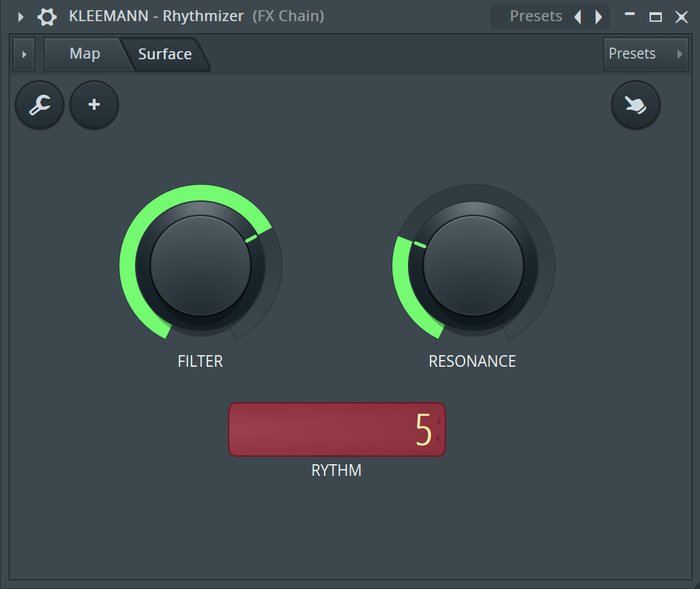The width and height of the screenshot is (700, 589).
Task: Click the wrench settings icon
Action: pyautogui.click(x=40, y=105)
